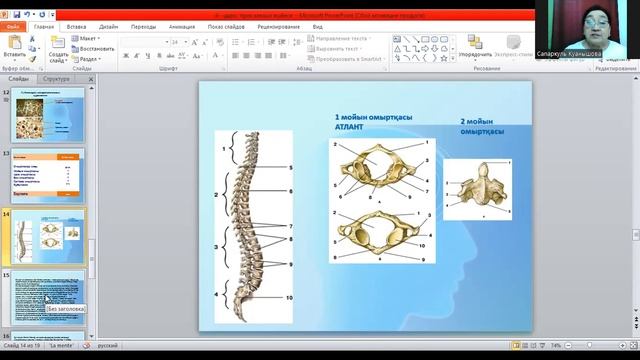Click the Вставить paste icon
The height and width of the screenshot is (360, 640).
tap(15, 42)
